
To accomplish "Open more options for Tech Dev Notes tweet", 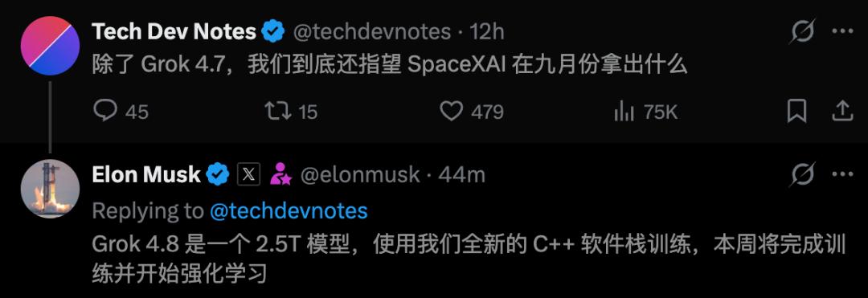I will point(842,31).
